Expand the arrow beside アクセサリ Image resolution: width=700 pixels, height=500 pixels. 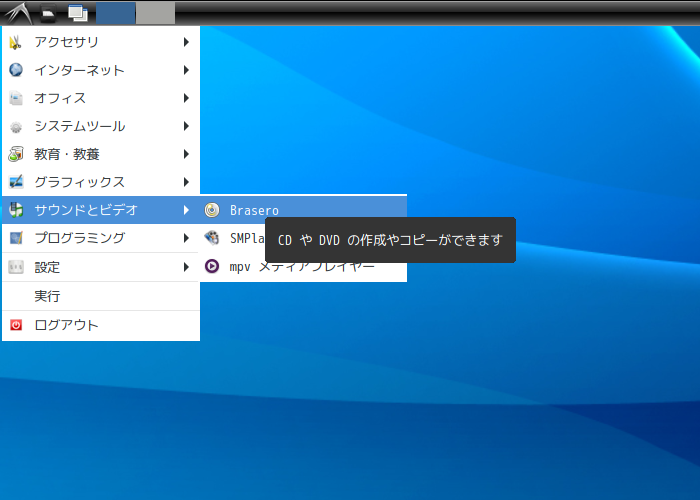[x=186, y=42]
